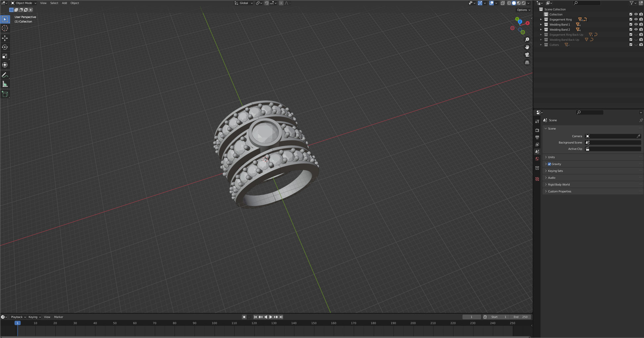Switch orthographic/perspective grid view icon

(x=527, y=62)
